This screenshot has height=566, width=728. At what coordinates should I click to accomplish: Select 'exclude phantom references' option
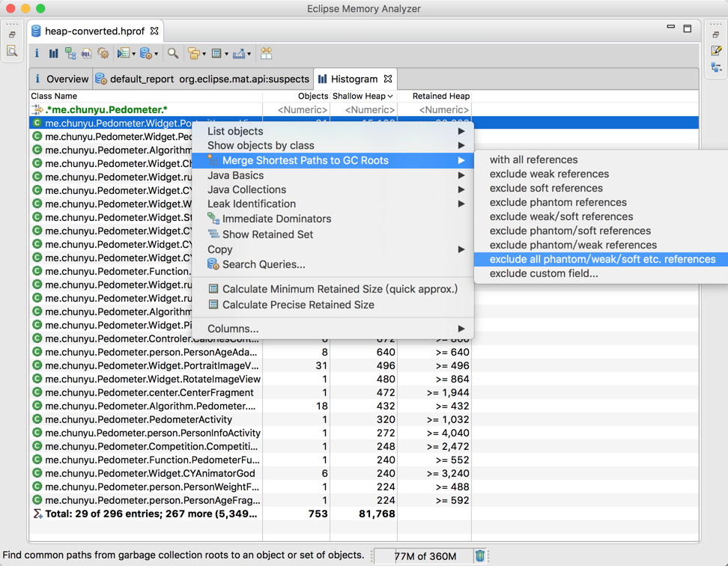click(601, 202)
